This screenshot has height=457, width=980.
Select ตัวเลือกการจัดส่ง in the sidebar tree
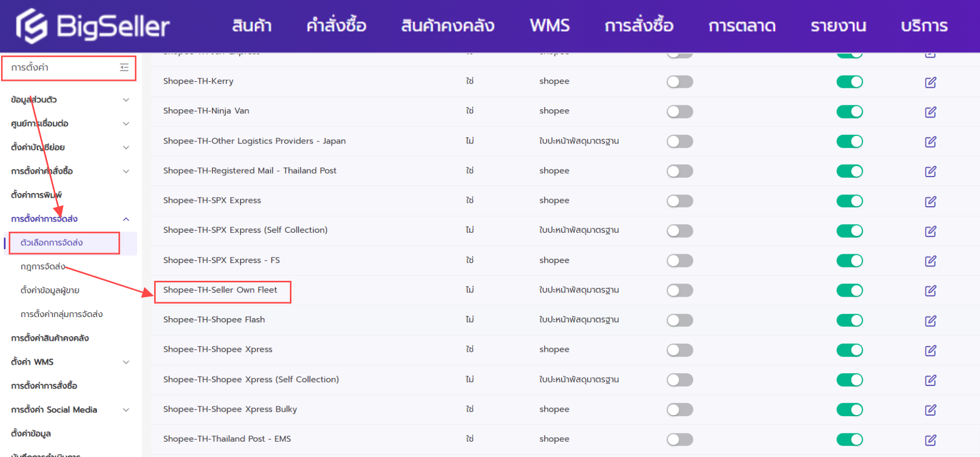(52, 243)
